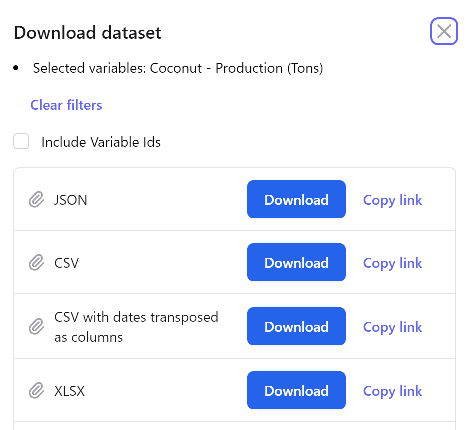
Task: Copy link for the CSV format
Action: coord(392,263)
